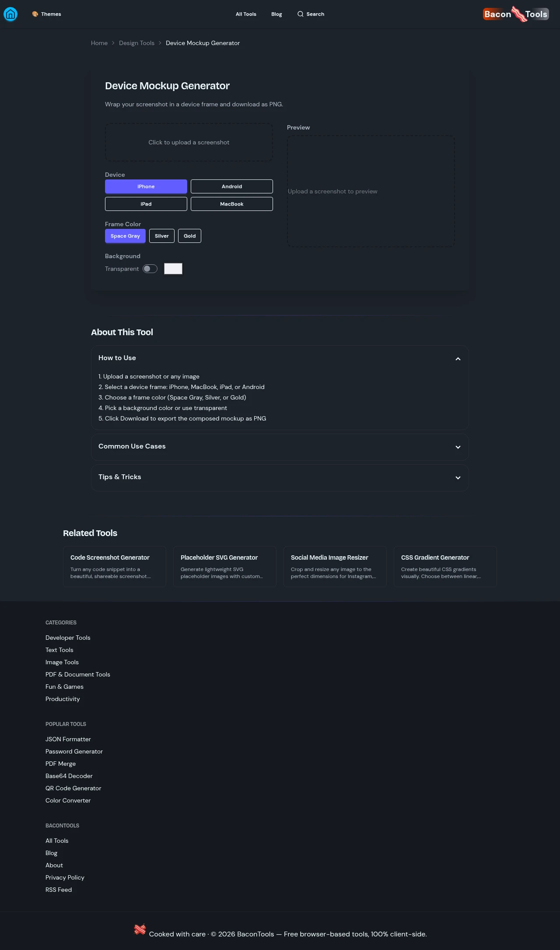Open the Design Tools breadcrumb link
Viewport: 560px width, 950px height.
pos(136,43)
